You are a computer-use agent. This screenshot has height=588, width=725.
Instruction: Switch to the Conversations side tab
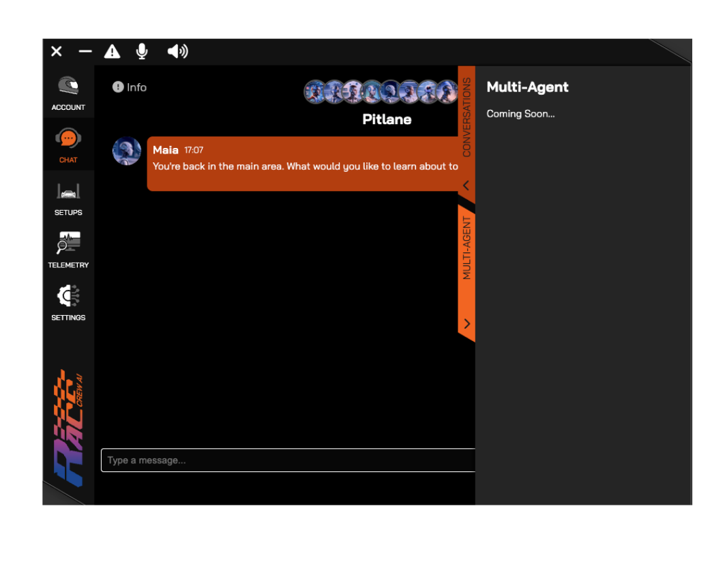(x=467, y=117)
